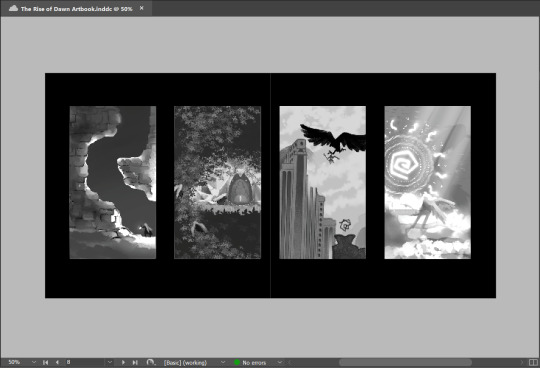Click the [Basic] (working) preflight profile
This screenshot has height=368, width=540.
tap(185, 363)
